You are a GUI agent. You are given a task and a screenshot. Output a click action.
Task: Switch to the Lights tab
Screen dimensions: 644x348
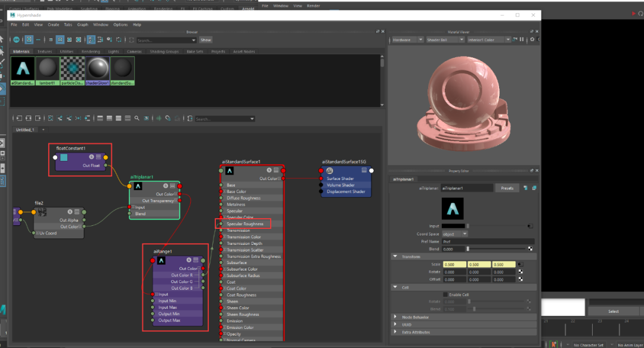pos(113,52)
